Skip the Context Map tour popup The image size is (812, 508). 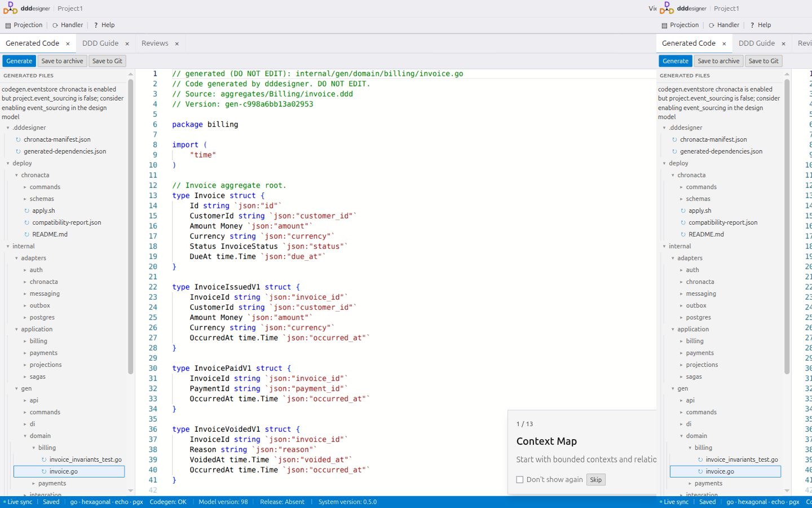pyautogui.click(x=596, y=480)
